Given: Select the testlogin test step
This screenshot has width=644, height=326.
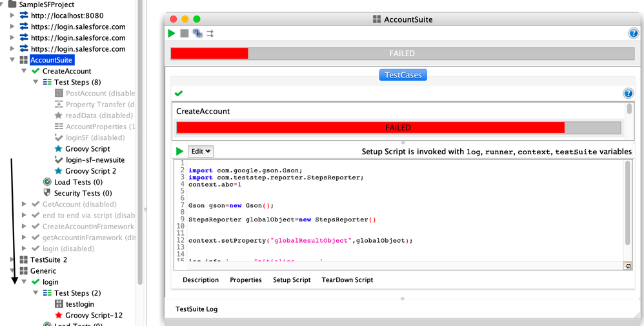Looking at the screenshot, I should 79,304.
